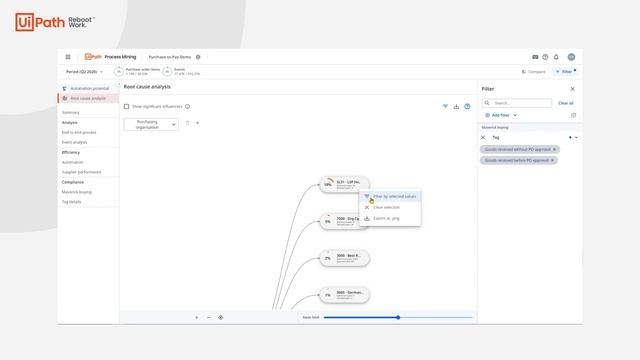640x360 pixels.
Task: Click the Node limit slider handle
Action: (398, 317)
